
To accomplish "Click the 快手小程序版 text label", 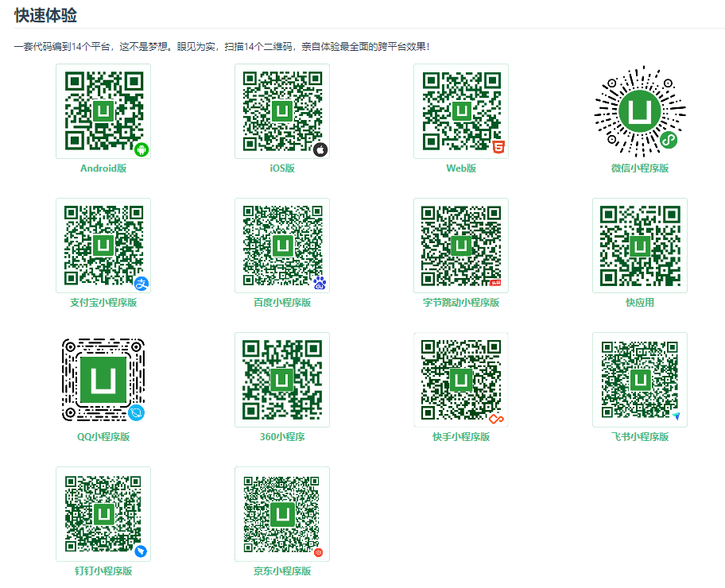I will point(461,437).
